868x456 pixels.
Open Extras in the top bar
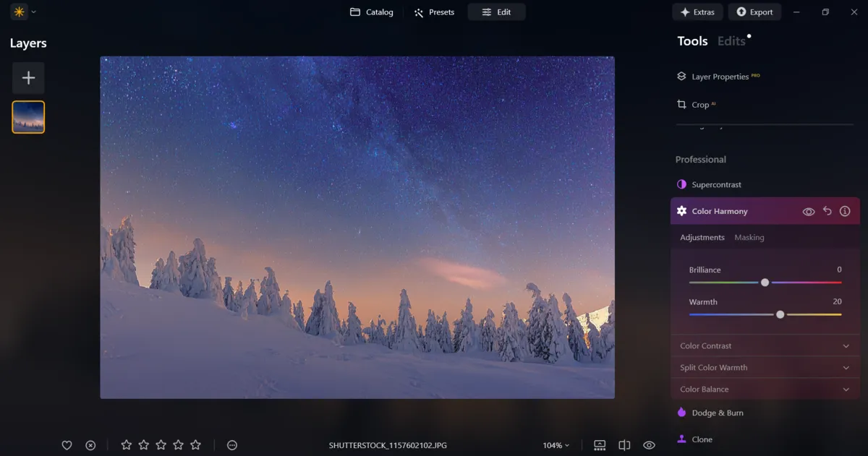pyautogui.click(x=697, y=12)
